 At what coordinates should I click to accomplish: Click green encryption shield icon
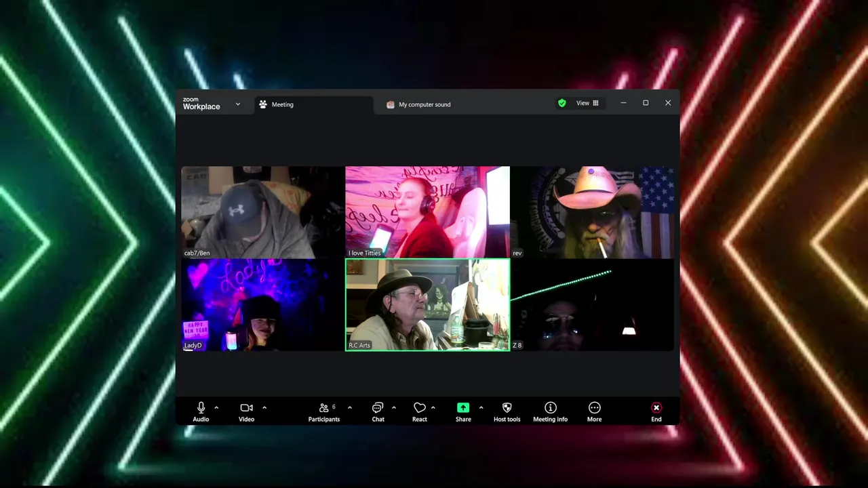click(561, 103)
